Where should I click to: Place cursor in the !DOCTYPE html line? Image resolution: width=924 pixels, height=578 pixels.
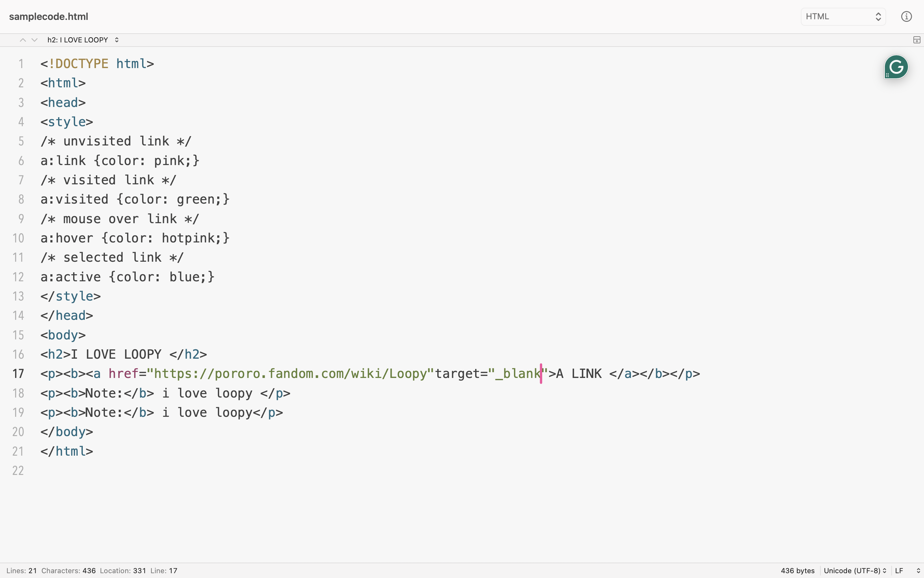97,64
